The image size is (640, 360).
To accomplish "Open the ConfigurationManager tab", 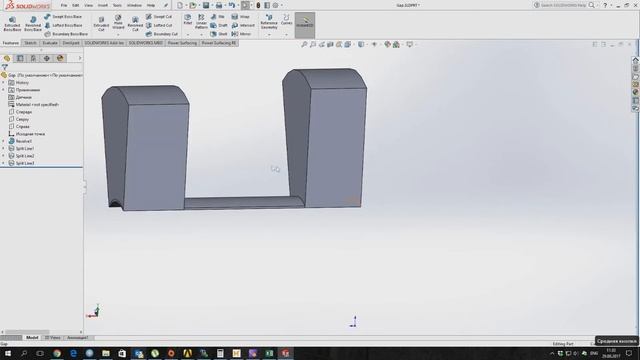I will click(x=33, y=58).
